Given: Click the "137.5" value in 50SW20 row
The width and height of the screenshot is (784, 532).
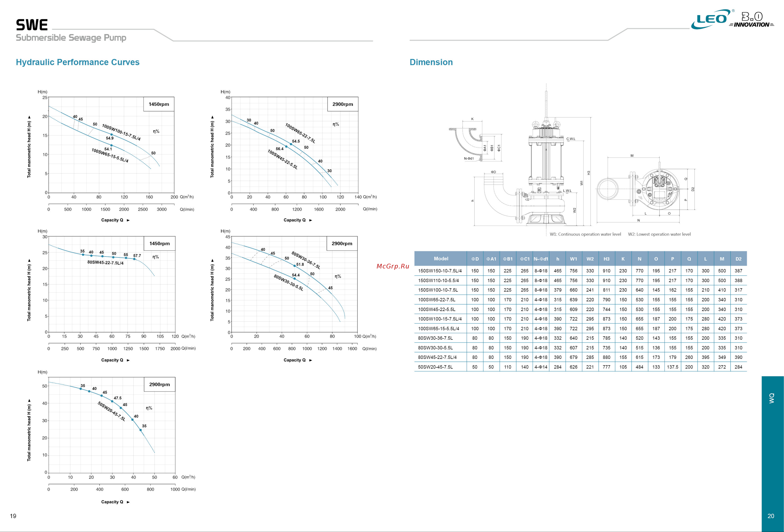Looking at the screenshot, I should click(672, 367).
